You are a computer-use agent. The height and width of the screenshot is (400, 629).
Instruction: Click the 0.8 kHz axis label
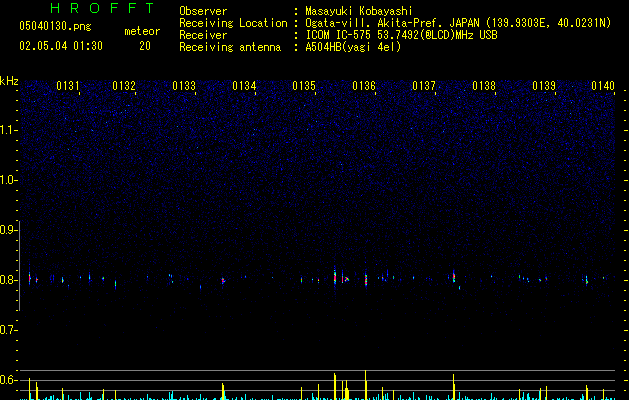coord(8,280)
